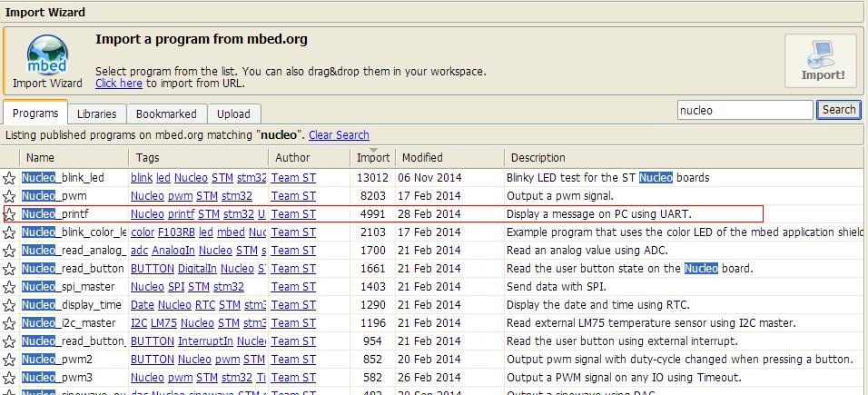Viewport: 868px width, 395px height.
Task: Sort by the Tags column header
Action: pyautogui.click(x=199, y=157)
